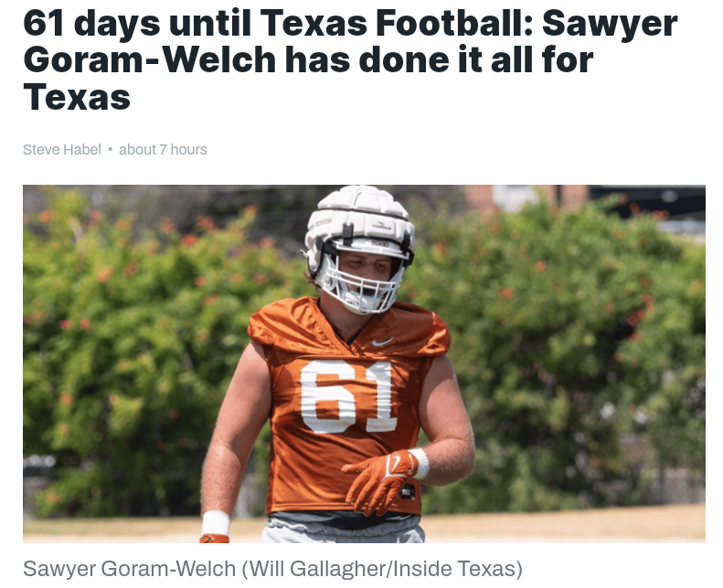The height and width of the screenshot is (588, 723).
Task: Click the Nike swoosh on the orange jersey
Action: pos(382,342)
